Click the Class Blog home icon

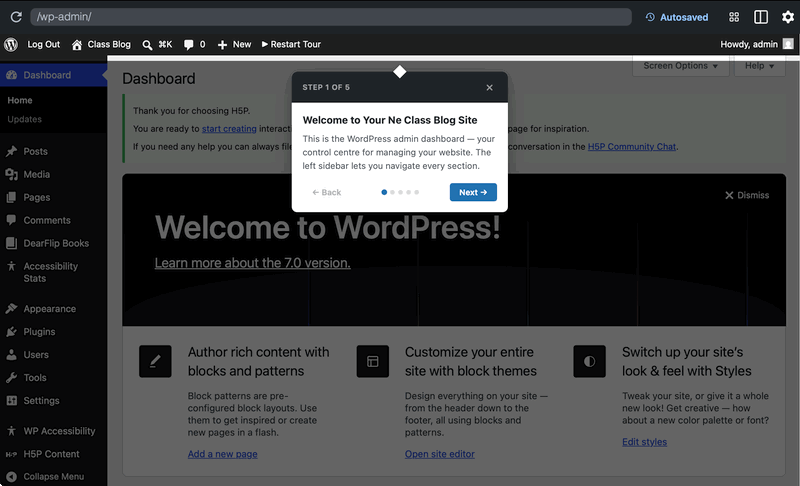point(77,45)
